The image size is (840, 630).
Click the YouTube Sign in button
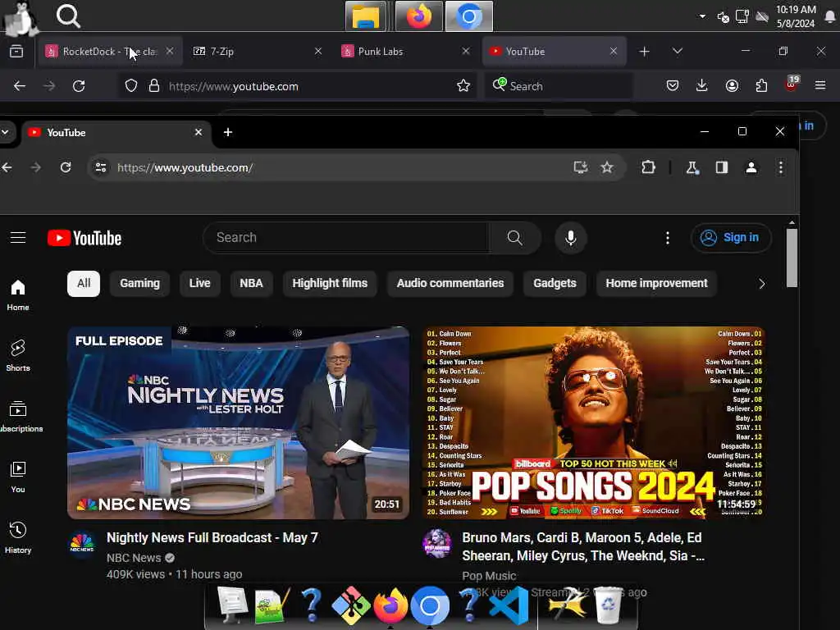(731, 238)
